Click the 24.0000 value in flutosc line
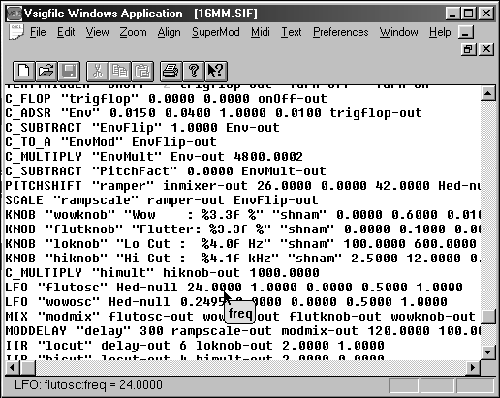This screenshot has width=500, height=398. (x=214, y=287)
